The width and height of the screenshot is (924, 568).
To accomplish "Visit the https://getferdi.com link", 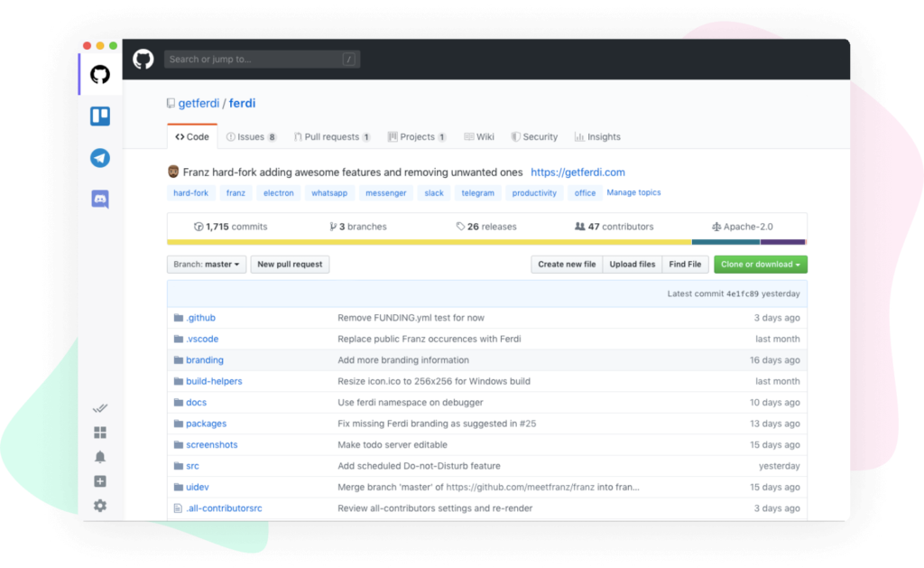I will coord(578,172).
